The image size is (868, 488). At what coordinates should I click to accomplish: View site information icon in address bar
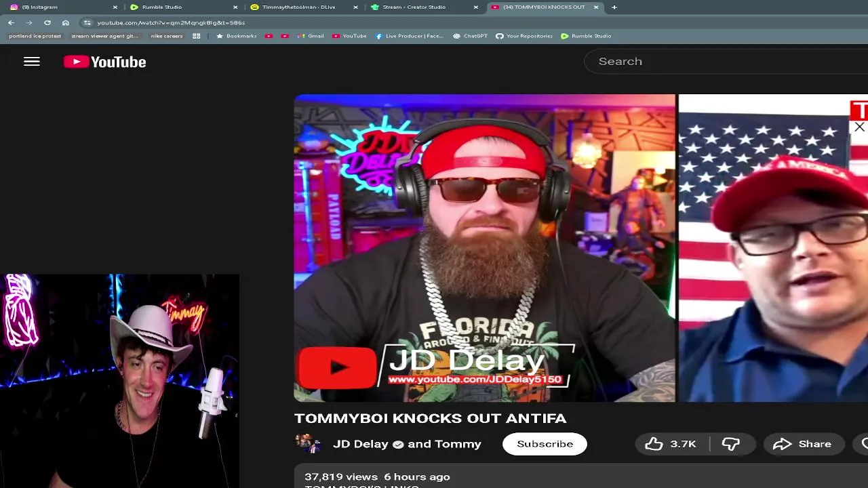pos(87,22)
